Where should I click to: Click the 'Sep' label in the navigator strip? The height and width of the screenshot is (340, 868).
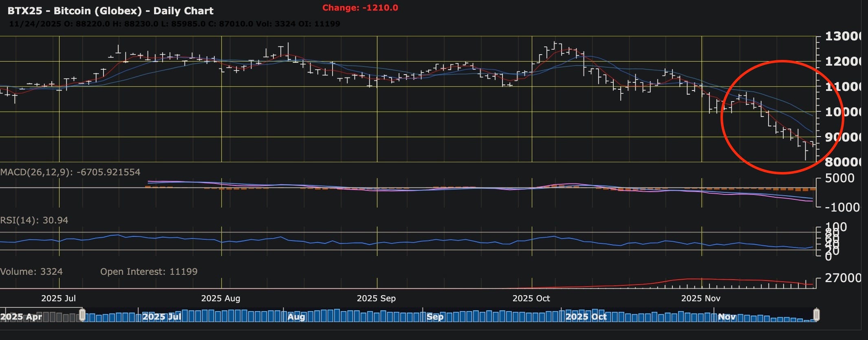pyautogui.click(x=435, y=317)
